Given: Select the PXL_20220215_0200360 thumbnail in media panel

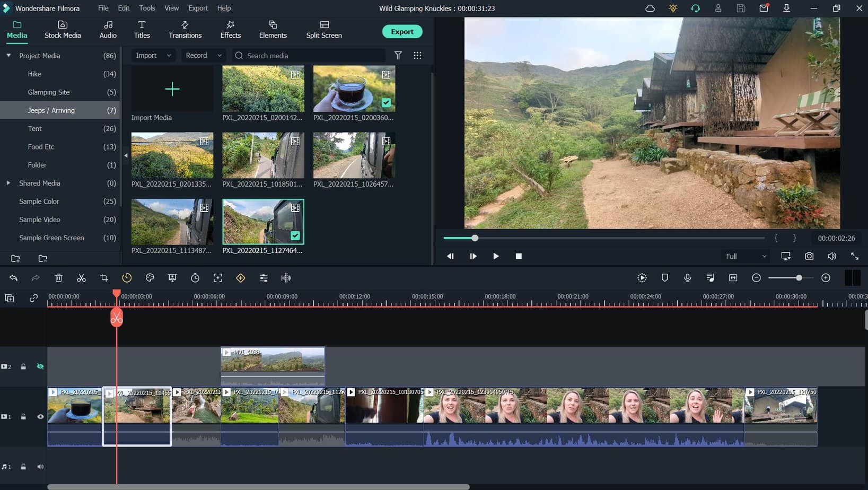Looking at the screenshot, I should (354, 89).
